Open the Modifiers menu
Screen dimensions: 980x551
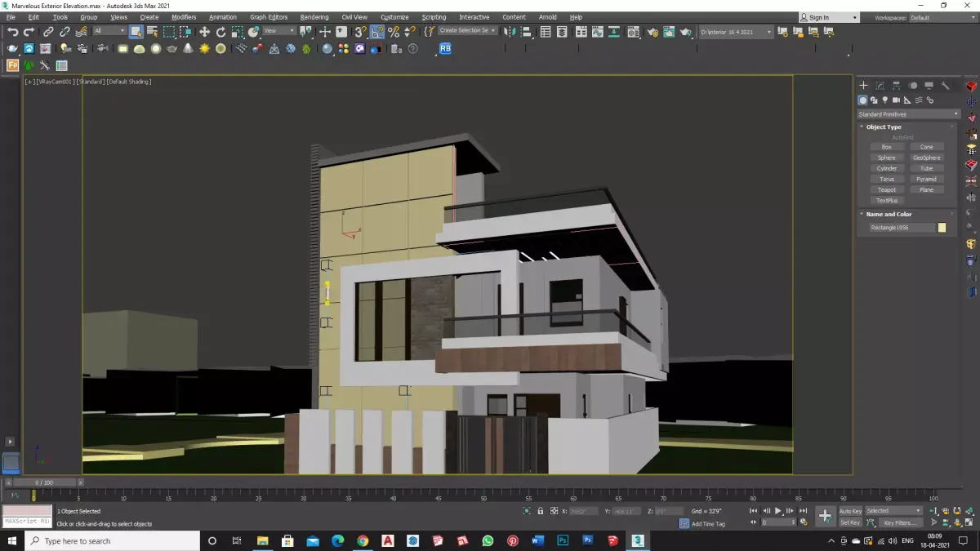click(x=184, y=17)
